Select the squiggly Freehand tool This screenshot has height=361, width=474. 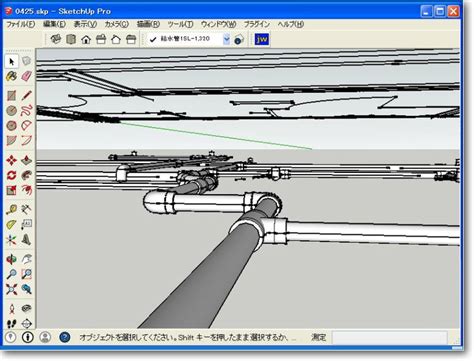click(26, 111)
